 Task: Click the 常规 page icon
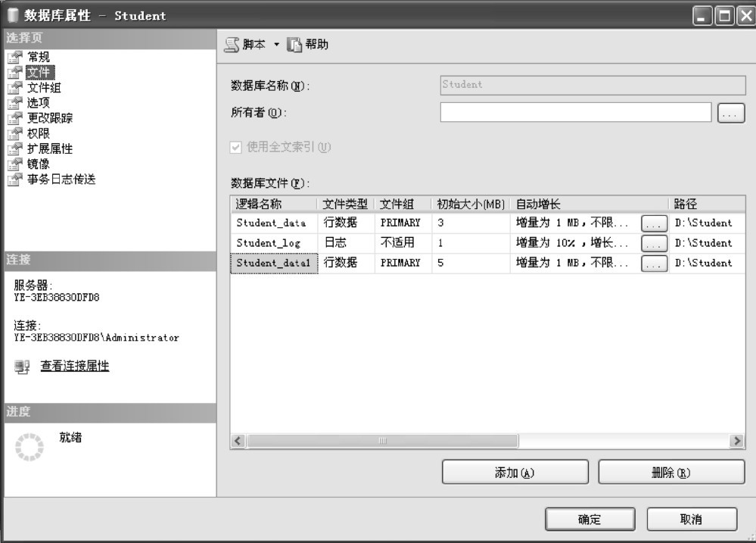(x=15, y=57)
